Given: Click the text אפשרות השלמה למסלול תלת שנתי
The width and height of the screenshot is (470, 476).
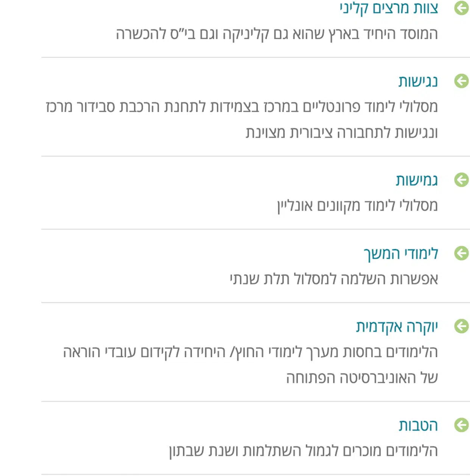Looking at the screenshot, I should (x=334, y=279).
